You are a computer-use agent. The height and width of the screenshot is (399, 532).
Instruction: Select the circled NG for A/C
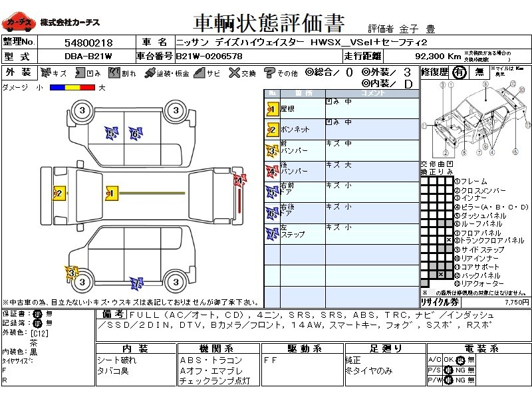click(460, 360)
